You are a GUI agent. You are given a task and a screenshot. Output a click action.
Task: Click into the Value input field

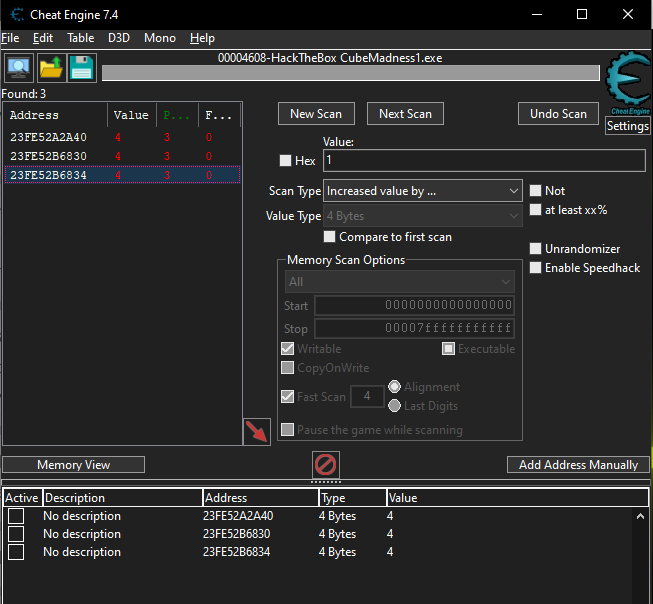(x=484, y=160)
